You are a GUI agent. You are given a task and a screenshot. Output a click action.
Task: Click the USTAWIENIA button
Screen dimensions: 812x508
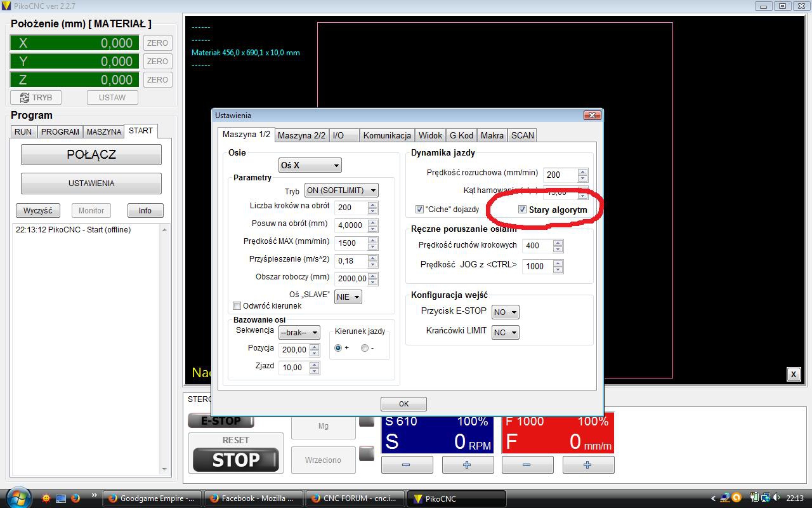tap(91, 183)
